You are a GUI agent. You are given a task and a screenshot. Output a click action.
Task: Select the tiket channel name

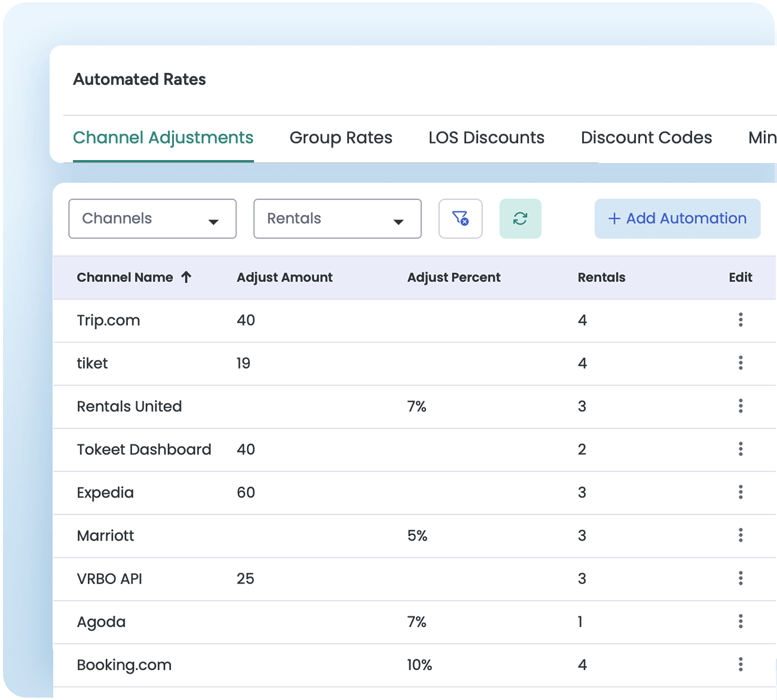tap(92, 363)
